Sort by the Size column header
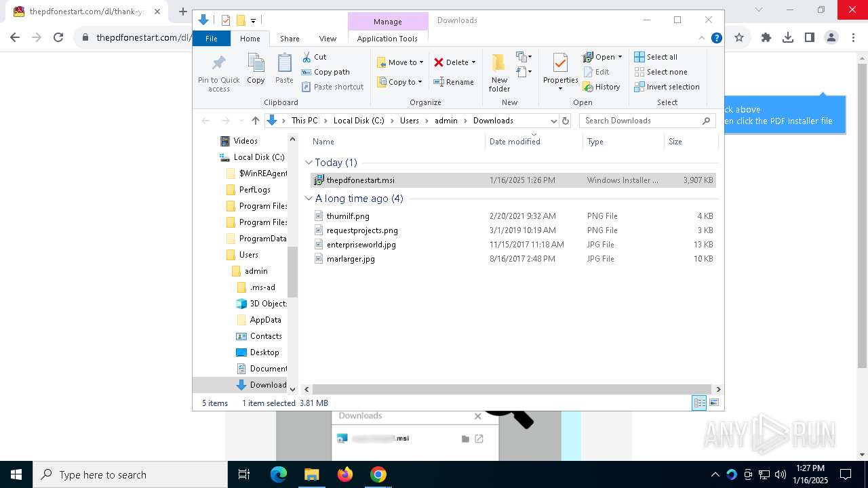868x488 pixels. click(675, 142)
